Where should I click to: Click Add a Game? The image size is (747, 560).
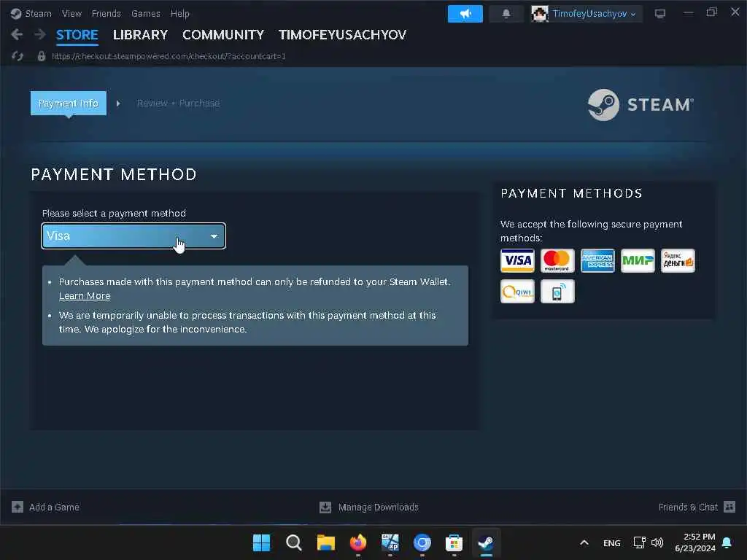(x=46, y=507)
